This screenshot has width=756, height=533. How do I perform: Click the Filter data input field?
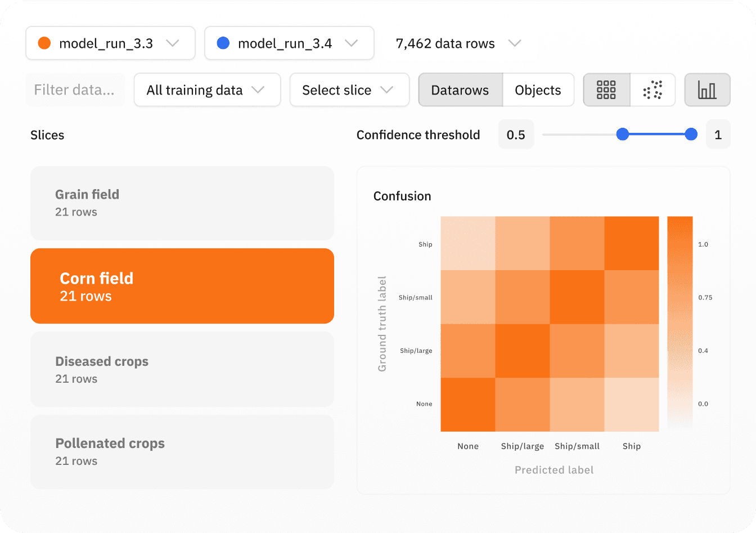(75, 90)
